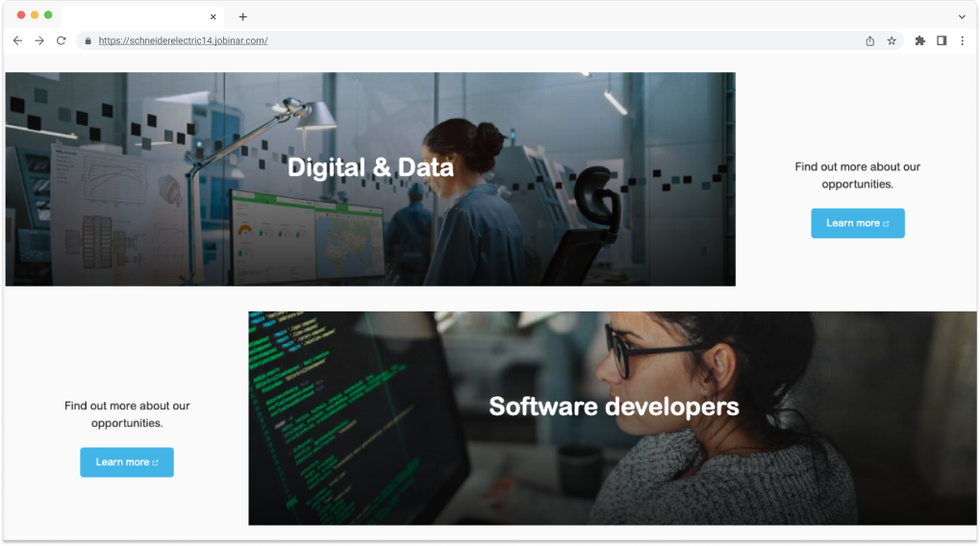Image resolution: width=980 pixels, height=546 pixels.
Task: Open the Digital & Data banner image
Action: pyautogui.click(x=370, y=180)
